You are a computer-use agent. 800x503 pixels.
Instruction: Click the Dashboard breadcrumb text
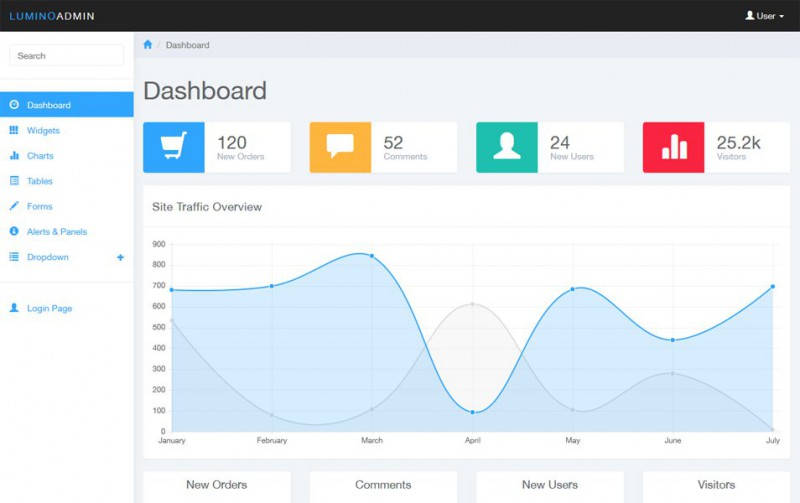(187, 45)
